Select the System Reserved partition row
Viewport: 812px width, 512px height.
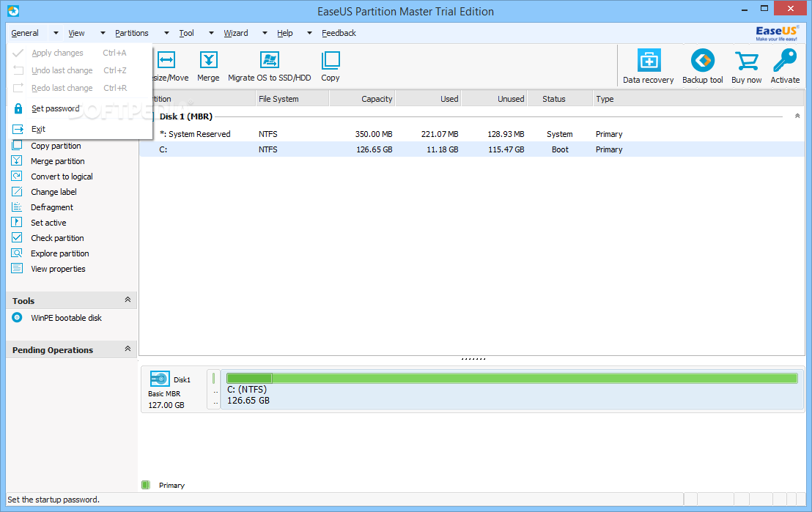tap(472, 134)
